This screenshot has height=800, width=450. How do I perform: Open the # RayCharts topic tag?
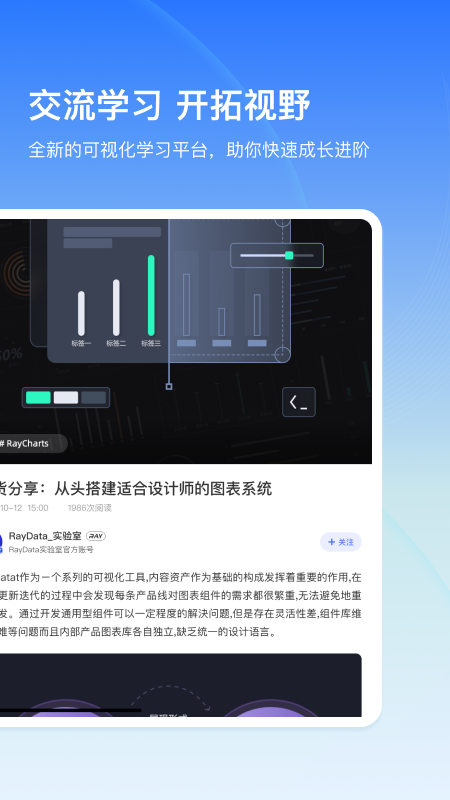tap(32, 443)
